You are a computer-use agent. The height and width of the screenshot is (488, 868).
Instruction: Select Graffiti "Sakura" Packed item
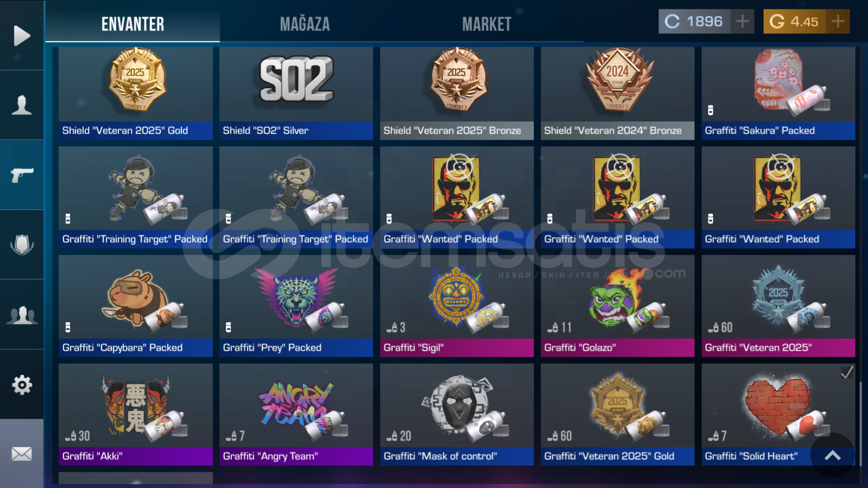tap(778, 93)
